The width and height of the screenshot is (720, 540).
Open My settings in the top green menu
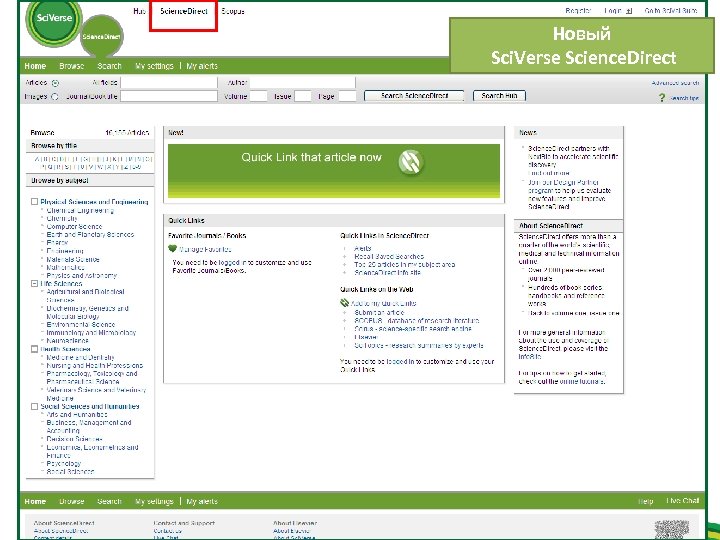tap(154, 66)
